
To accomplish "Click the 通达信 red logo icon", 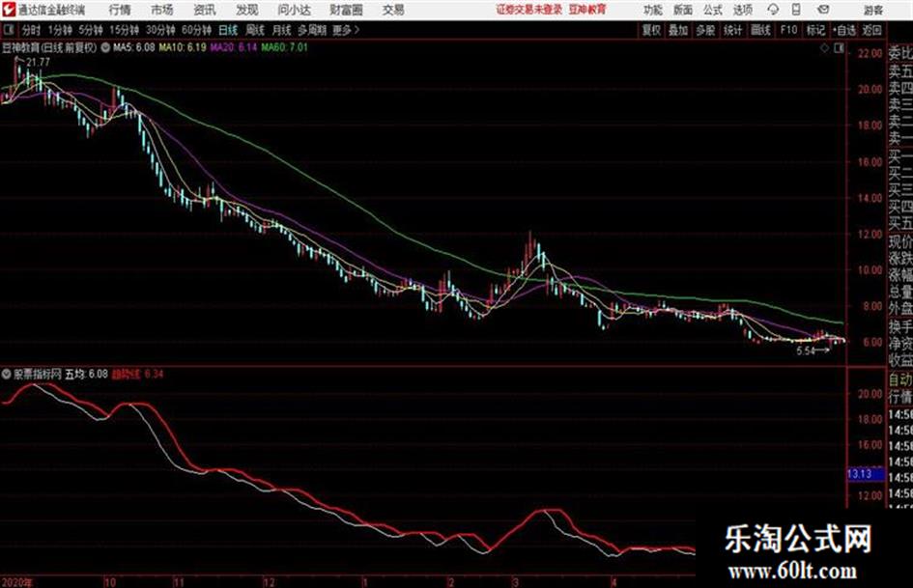I will pyautogui.click(x=9, y=10).
